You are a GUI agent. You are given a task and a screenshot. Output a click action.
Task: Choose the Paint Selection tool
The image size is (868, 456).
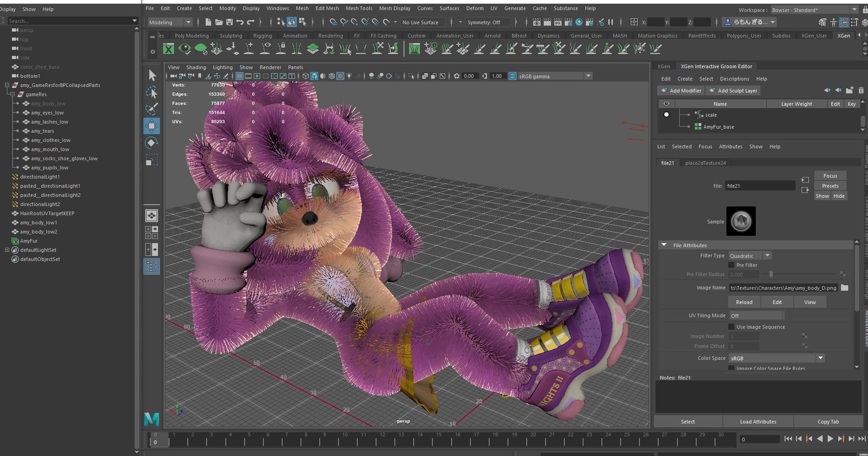[x=152, y=109]
